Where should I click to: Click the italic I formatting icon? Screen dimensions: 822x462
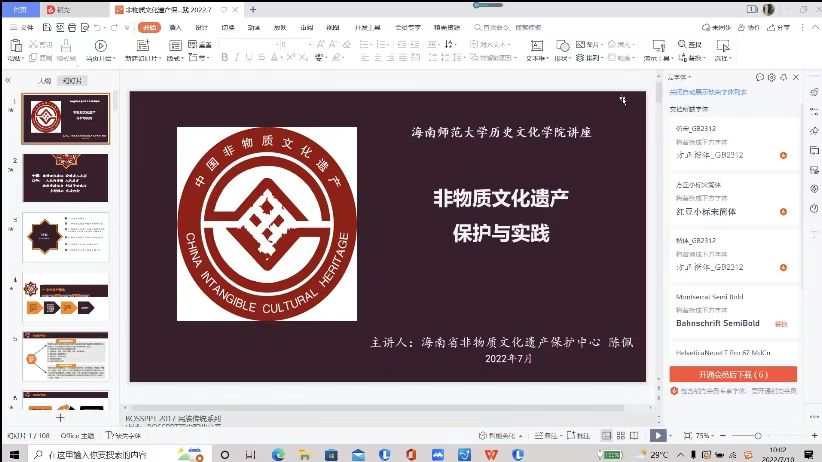click(236, 58)
